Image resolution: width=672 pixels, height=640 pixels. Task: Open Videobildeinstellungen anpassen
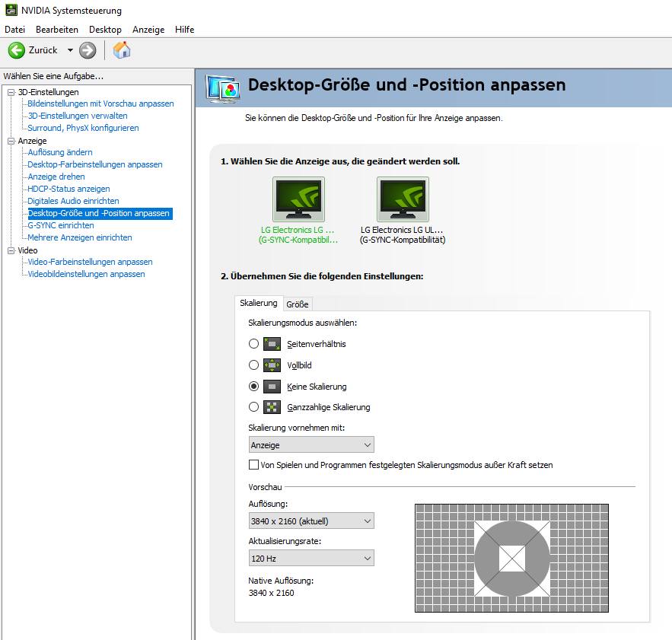click(x=86, y=274)
